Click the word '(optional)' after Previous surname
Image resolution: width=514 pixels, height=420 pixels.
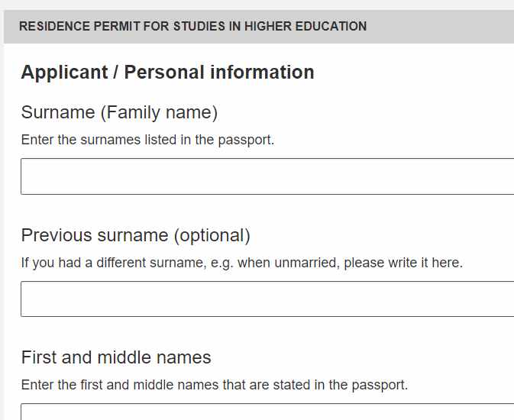pos(212,236)
